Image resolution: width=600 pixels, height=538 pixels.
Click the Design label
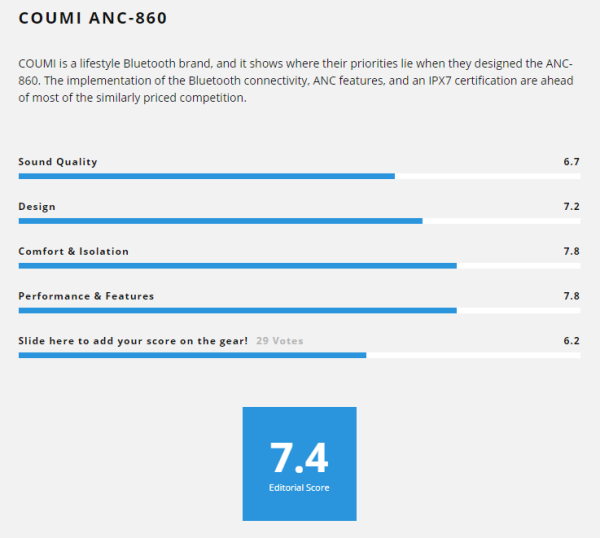[x=37, y=207]
